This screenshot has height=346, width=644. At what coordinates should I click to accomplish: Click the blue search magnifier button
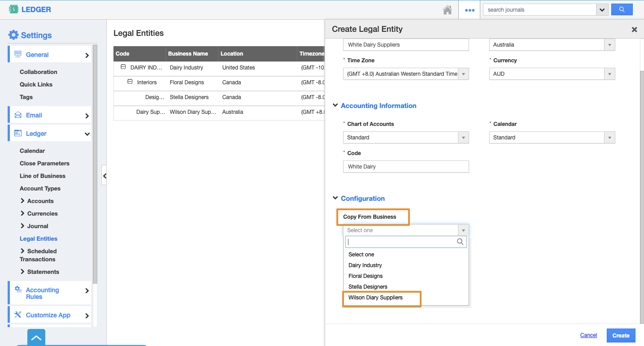click(x=622, y=9)
